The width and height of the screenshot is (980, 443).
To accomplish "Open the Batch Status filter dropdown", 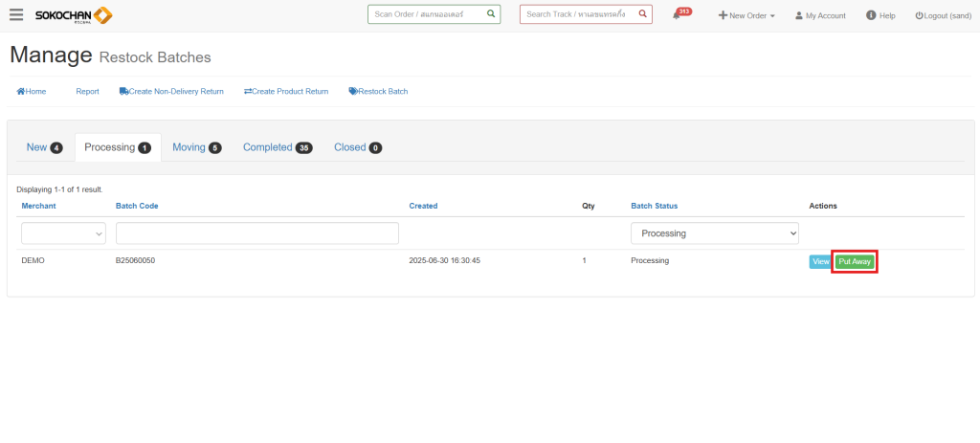I will pyautogui.click(x=714, y=233).
